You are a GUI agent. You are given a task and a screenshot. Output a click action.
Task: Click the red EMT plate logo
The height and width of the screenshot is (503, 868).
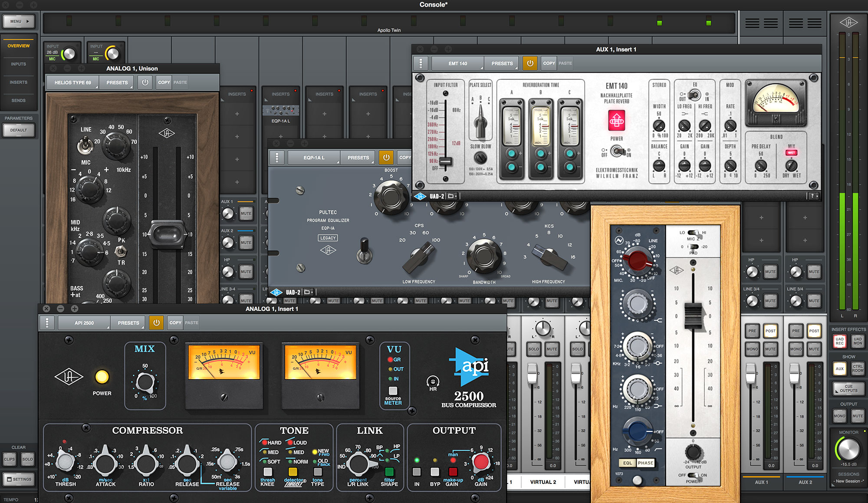616,121
